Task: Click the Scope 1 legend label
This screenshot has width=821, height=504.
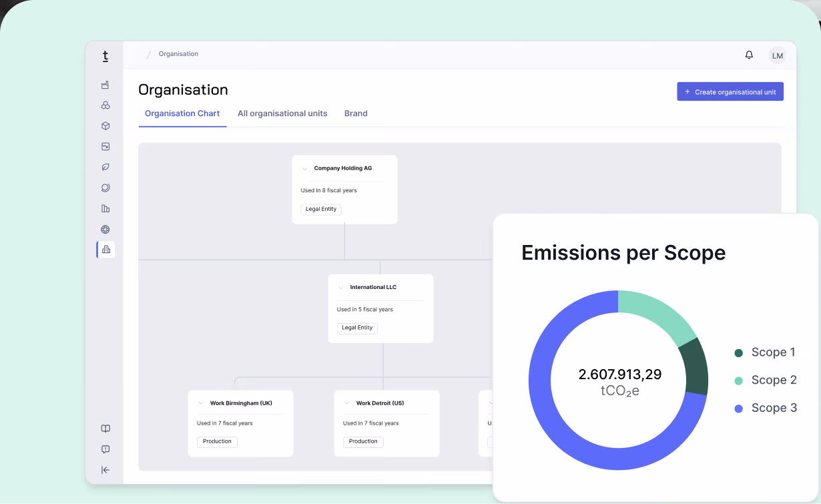Action: pos(773,352)
